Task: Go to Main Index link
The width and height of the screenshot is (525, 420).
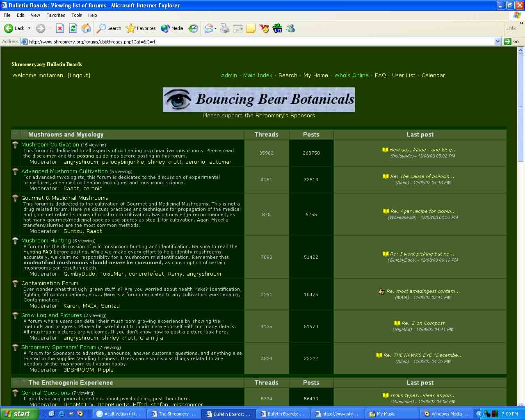Action: (258, 75)
